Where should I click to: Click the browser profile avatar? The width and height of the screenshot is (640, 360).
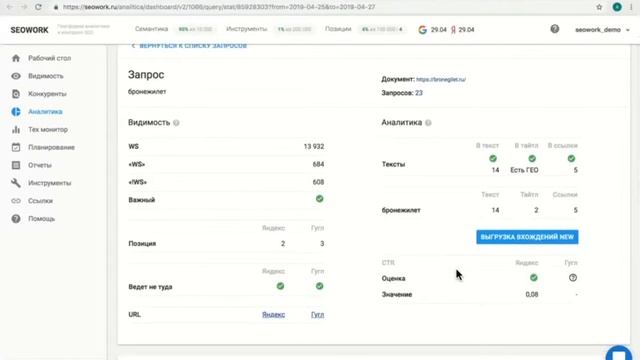pos(617,7)
